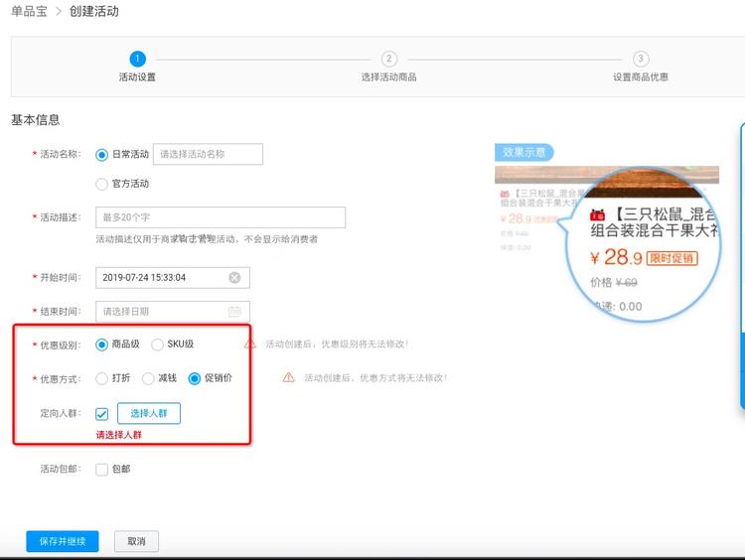Click the calendar icon in end time field
The width and height of the screenshot is (745, 560).
[x=234, y=312]
